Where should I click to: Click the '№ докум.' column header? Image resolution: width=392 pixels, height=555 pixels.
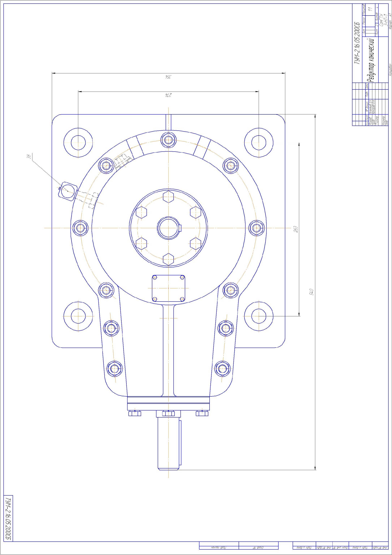click(x=367, y=107)
